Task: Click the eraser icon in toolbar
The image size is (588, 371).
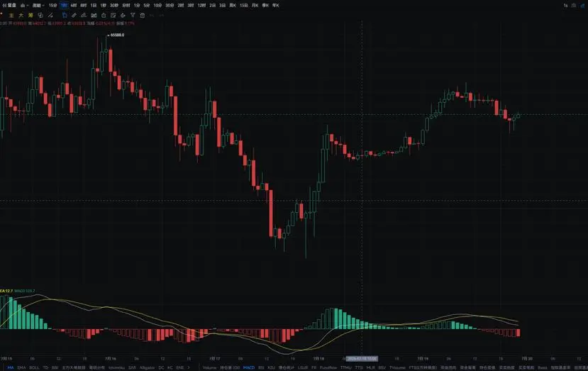Action: [123, 16]
